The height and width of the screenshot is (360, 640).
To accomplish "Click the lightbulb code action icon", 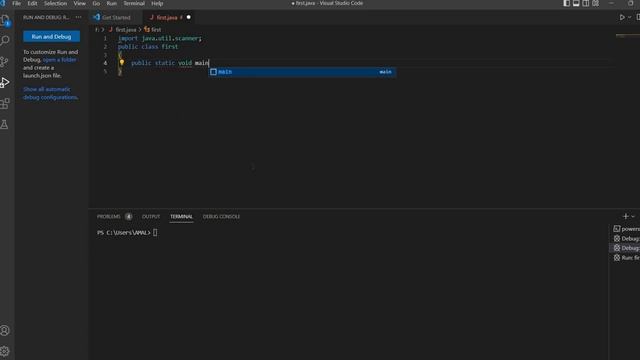I will [122, 63].
